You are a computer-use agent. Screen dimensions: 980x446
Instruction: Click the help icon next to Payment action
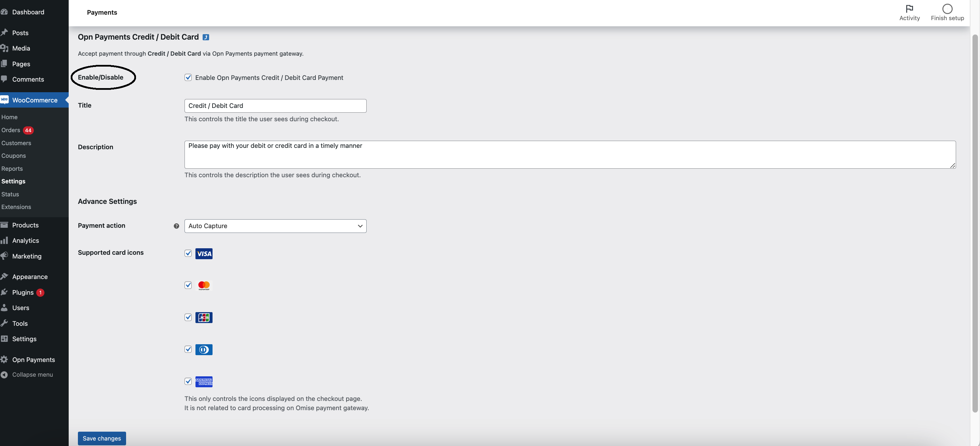(176, 226)
